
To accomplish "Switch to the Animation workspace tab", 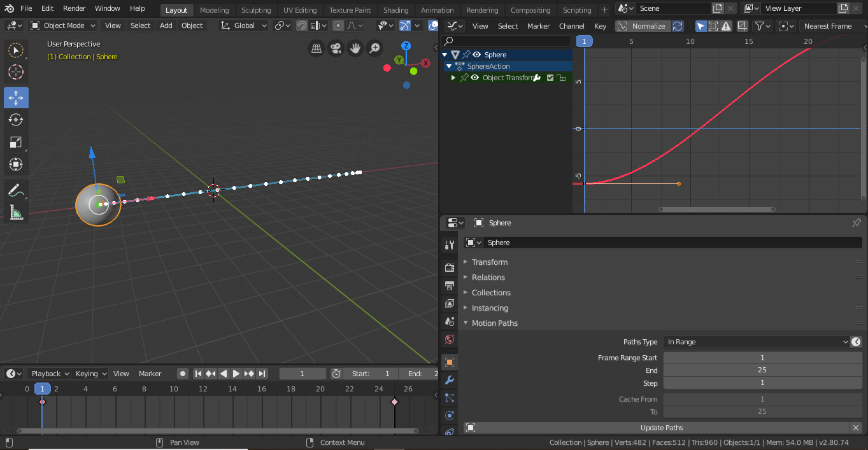I will click(438, 10).
